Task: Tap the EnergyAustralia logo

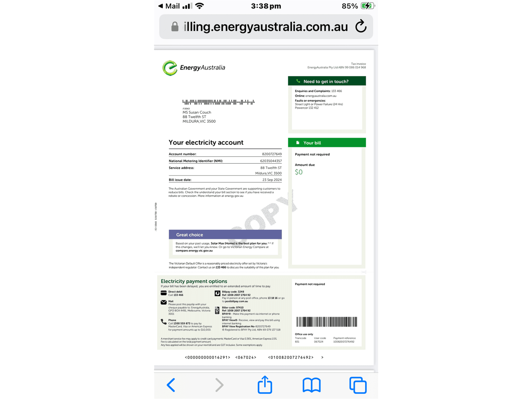Action: [194, 68]
